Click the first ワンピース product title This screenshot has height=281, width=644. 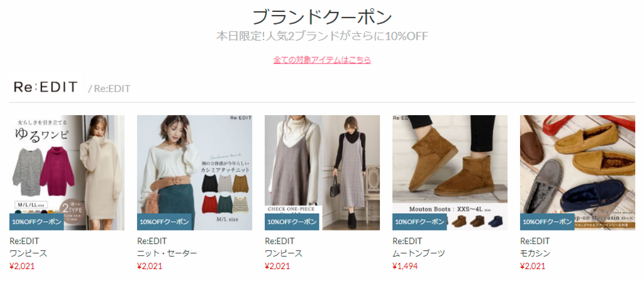click(x=28, y=253)
